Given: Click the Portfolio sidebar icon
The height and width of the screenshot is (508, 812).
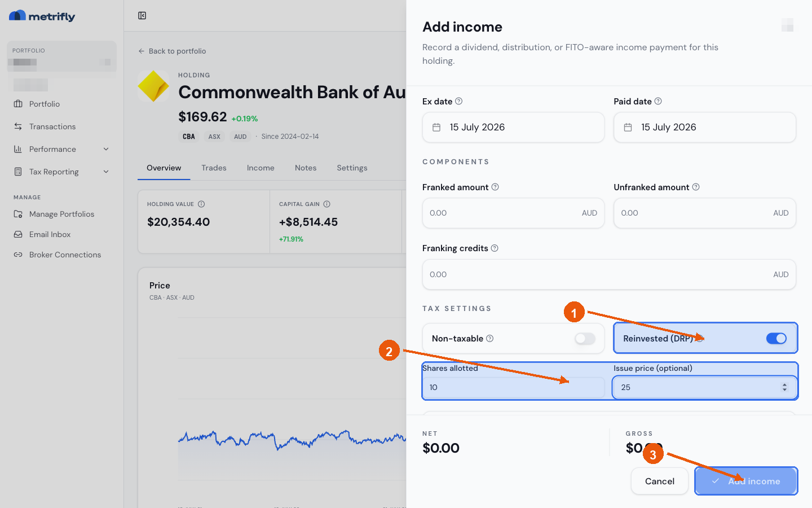Looking at the screenshot, I should point(18,104).
